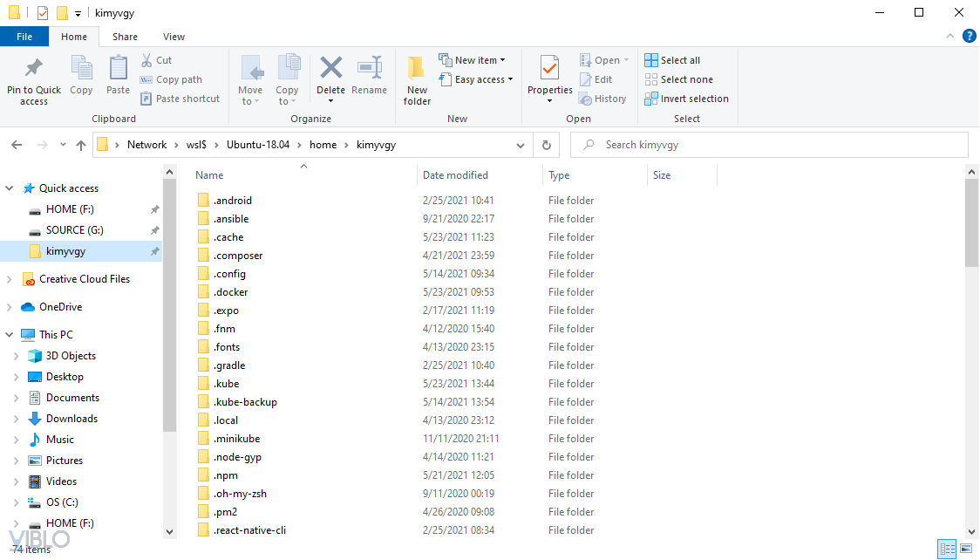Viewport: 980px width, 560px height.
Task: Click the Paste icon in ribbon
Action: click(118, 68)
